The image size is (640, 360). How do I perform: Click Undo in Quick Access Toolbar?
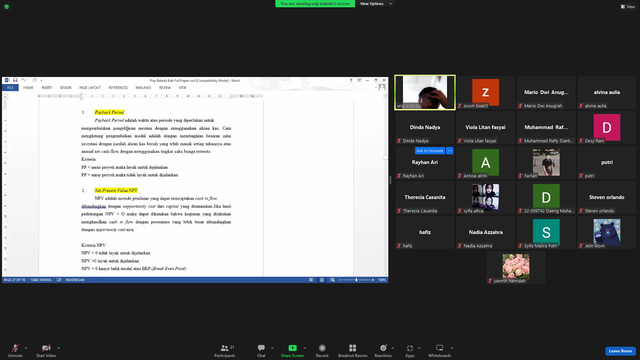pyautogui.click(x=23, y=80)
